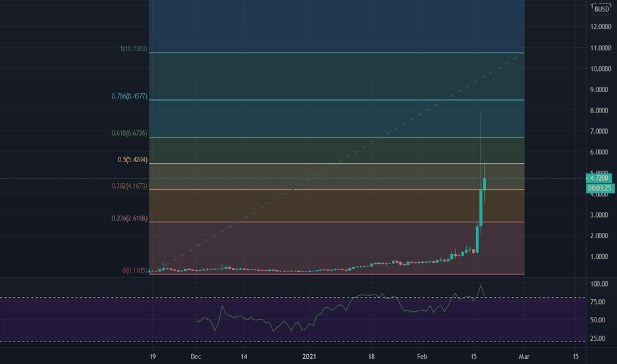Select the 0(0.1105) Fibonacci level label
The height and width of the screenshot is (364, 617).
[135, 271]
